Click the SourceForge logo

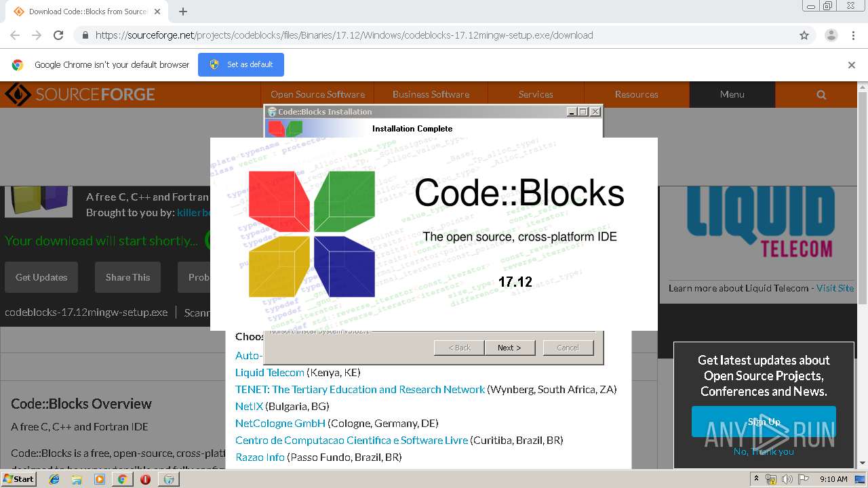tap(80, 94)
